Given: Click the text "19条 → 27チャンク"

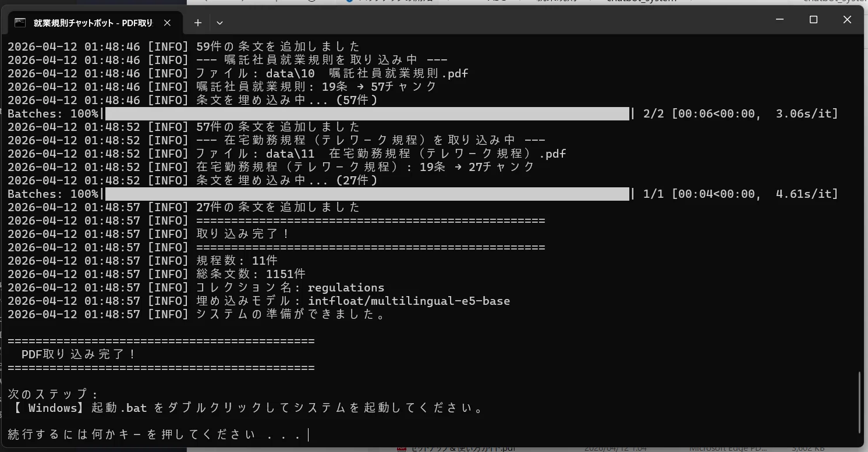Looking at the screenshot, I should (477, 167).
